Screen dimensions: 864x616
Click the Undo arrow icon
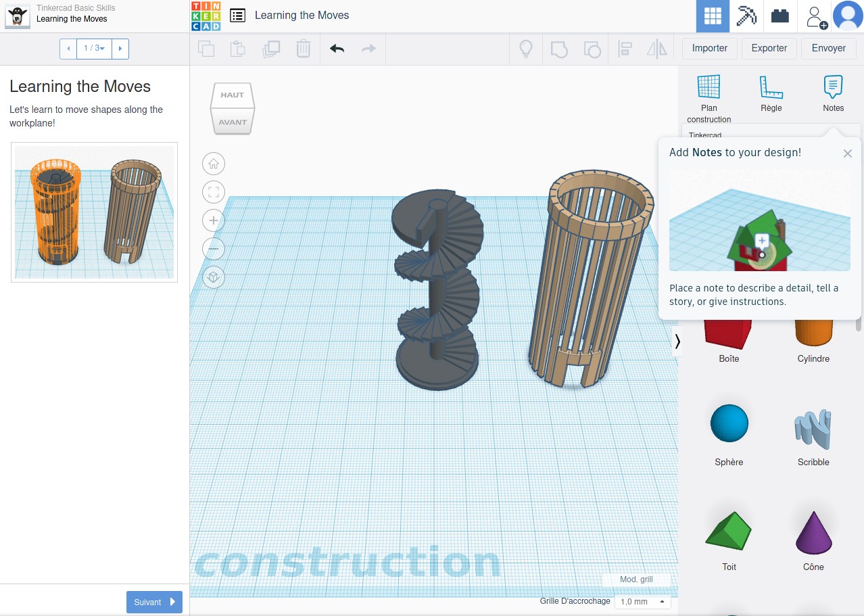point(337,49)
